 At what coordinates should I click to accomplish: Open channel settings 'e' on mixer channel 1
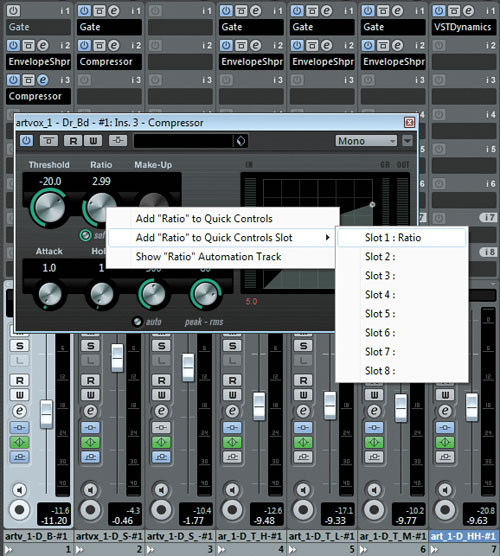(x=20, y=411)
